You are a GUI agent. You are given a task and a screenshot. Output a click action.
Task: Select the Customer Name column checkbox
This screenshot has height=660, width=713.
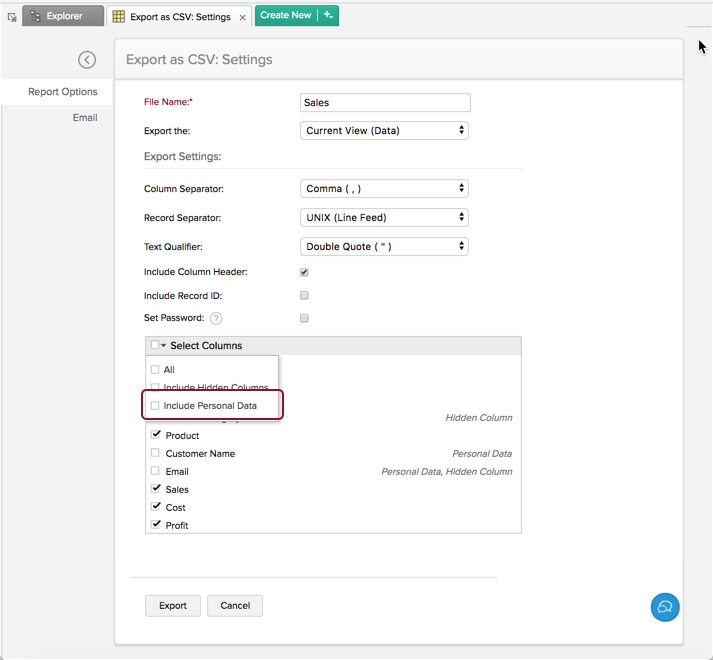pyautogui.click(x=155, y=453)
